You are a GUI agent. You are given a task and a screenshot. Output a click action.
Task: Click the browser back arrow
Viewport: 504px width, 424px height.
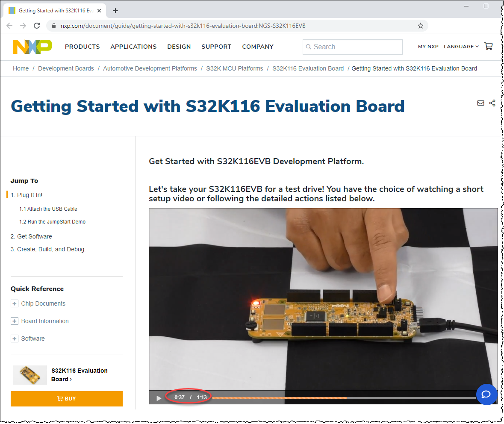[10, 26]
